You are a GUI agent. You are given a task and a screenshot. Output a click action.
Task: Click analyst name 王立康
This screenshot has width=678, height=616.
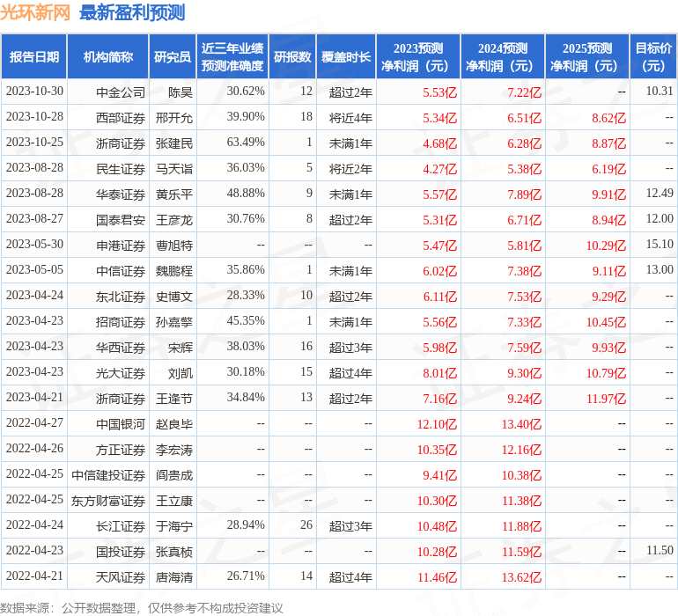(174, 500)
